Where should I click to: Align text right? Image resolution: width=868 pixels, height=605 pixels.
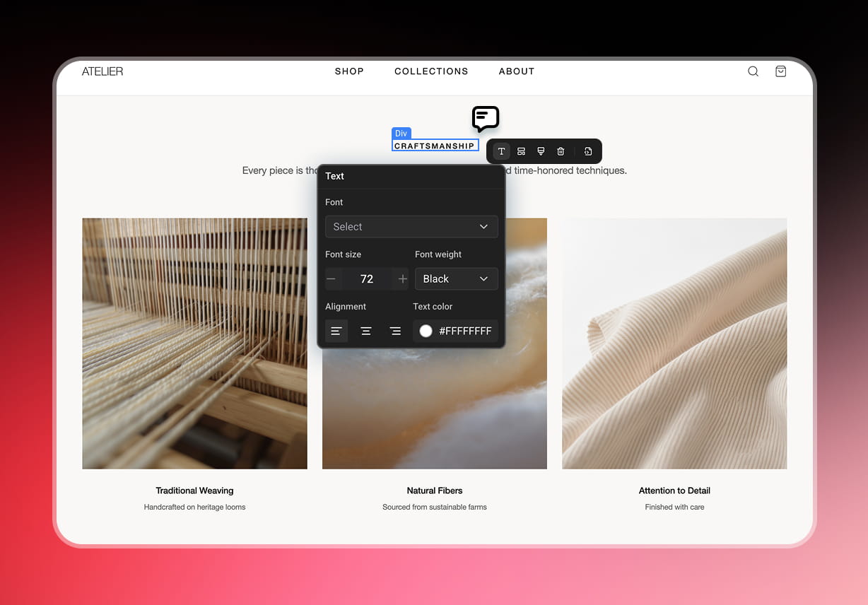point(396,331)
